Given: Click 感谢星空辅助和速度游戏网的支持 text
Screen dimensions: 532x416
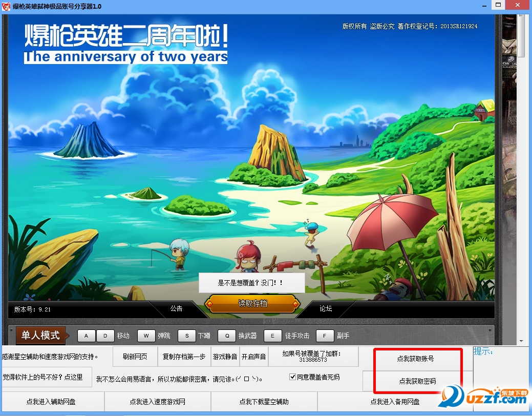Looking at the screenshot, I should tap(50, 357).
